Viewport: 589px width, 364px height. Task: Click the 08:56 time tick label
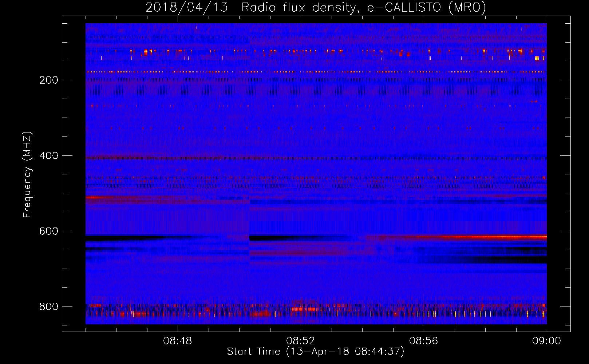point(424,341)
